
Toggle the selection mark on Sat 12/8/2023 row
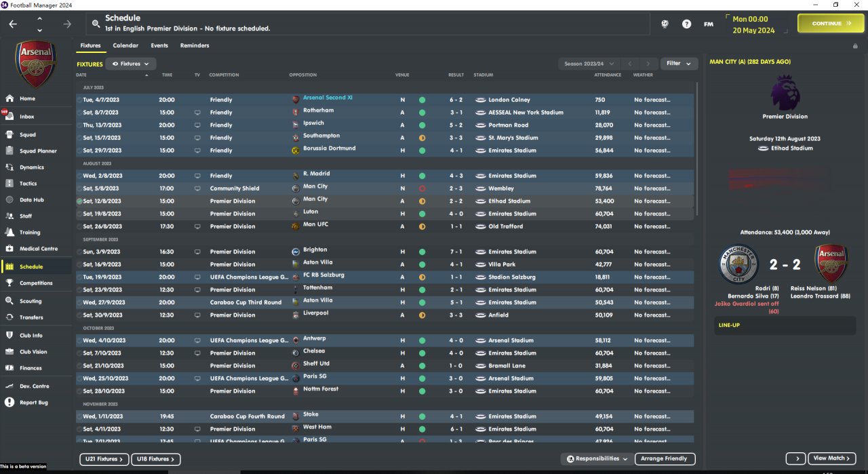pos(79,201)
